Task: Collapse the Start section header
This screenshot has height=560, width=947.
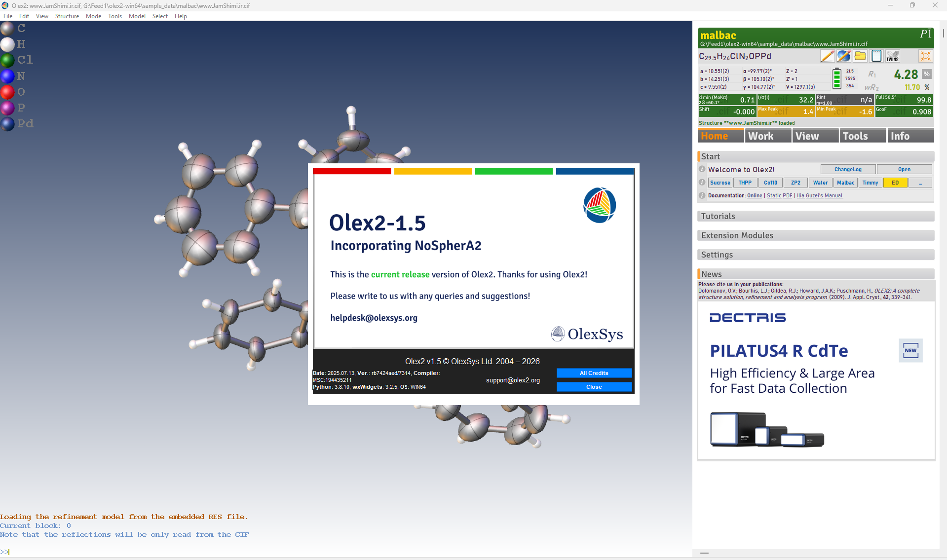Action: tap(816, 156)
